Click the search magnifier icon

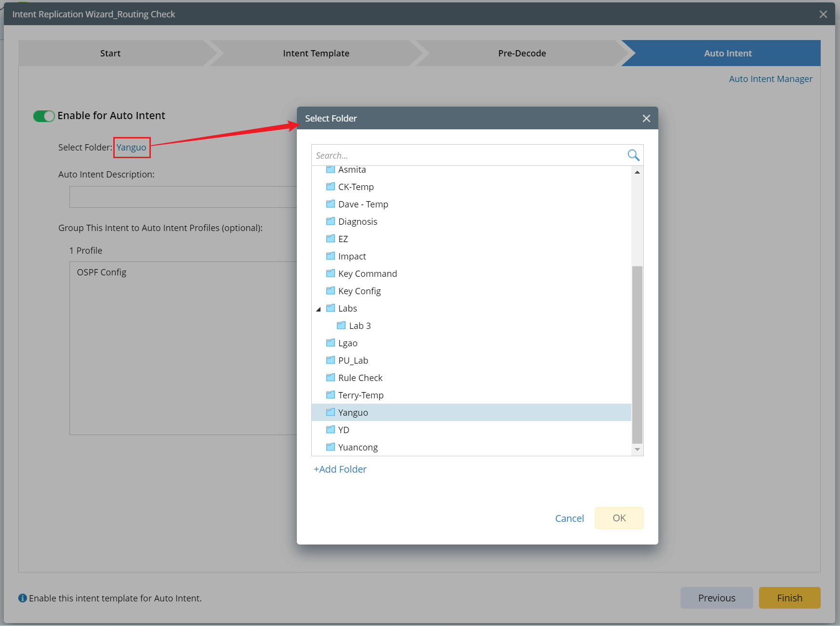633,155
